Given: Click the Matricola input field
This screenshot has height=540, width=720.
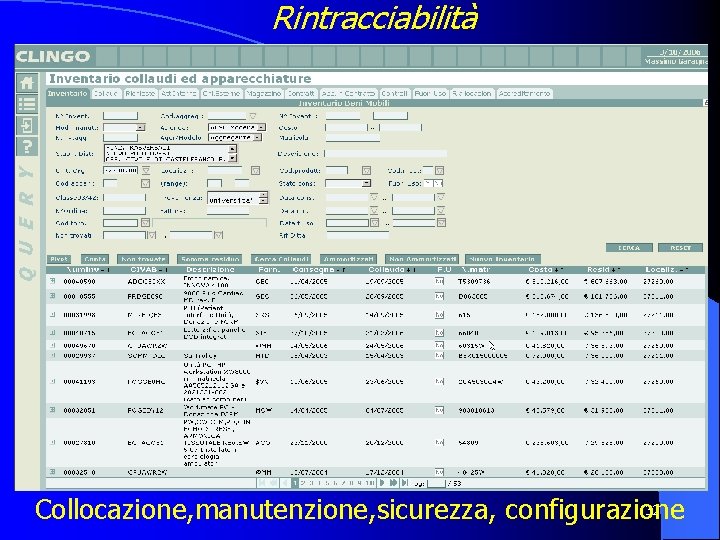Looking at the screenshot, I should click(x=353, y=137).
